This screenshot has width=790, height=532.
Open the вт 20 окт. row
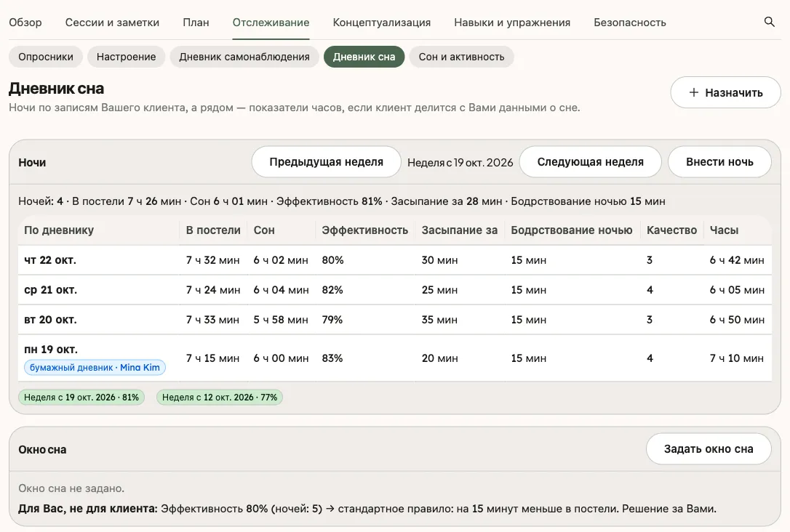[394, 320]
